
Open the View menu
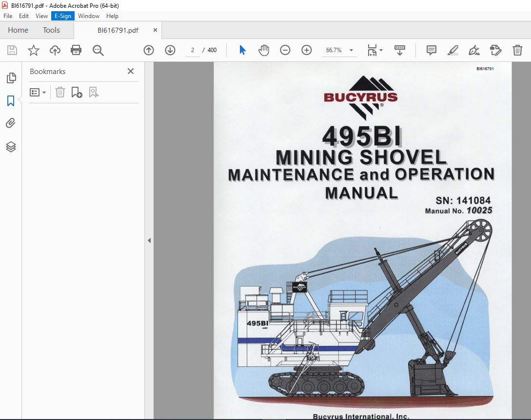pyautogui.click(x=41, y=16)
